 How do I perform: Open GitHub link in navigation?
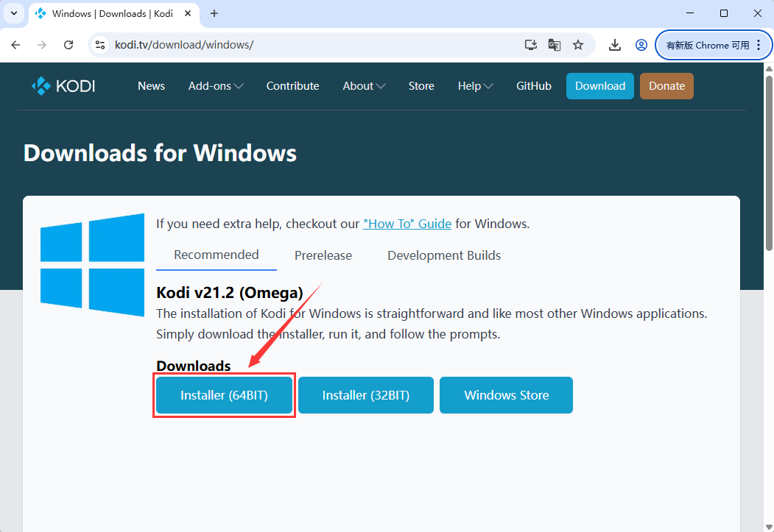coord(534,86)
